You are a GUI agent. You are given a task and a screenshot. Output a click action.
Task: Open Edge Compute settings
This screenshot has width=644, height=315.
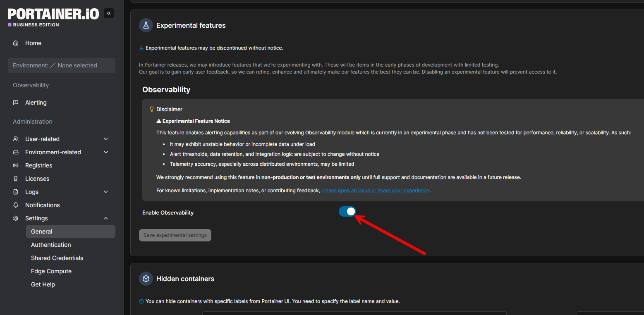51,271
